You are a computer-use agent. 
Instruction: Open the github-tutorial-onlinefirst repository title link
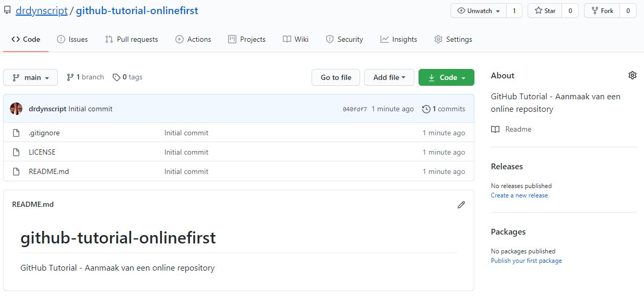[x=137, y=10]
